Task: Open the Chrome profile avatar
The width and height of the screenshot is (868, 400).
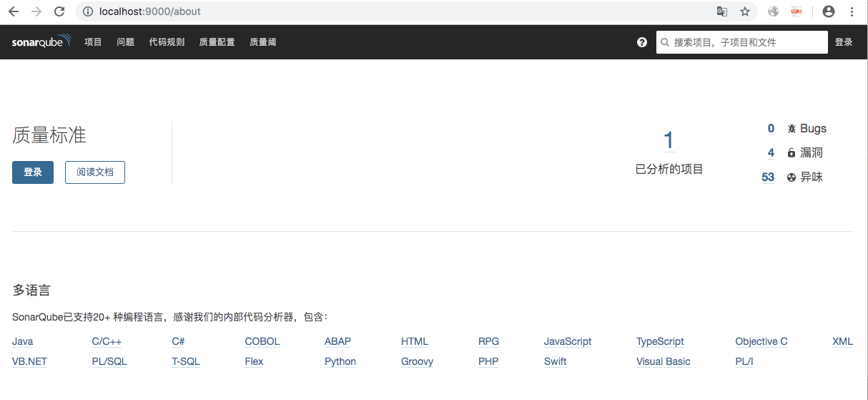Action: (x=829, y=11)
